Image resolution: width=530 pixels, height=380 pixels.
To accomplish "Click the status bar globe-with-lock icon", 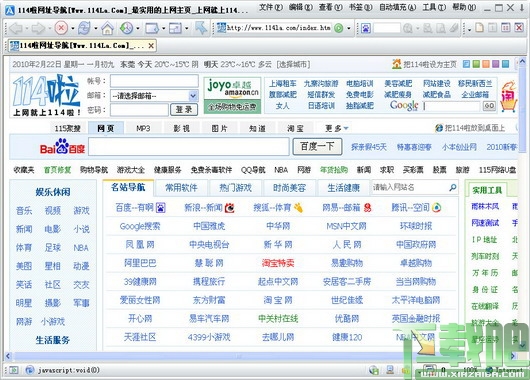I will click(374, 370).
